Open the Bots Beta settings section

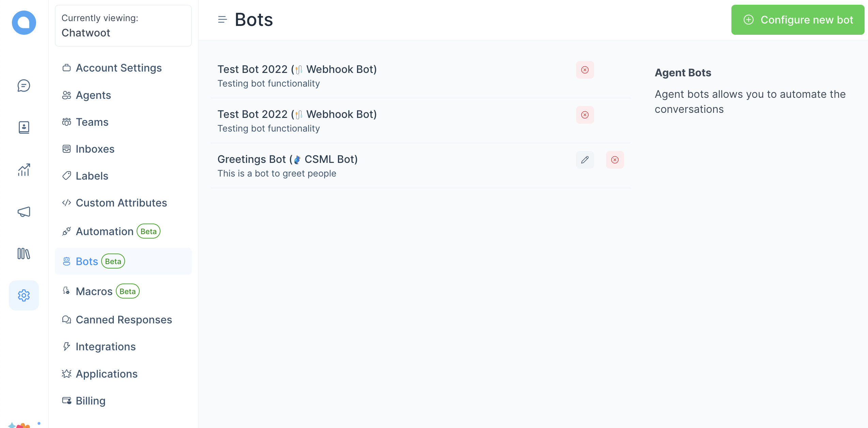point(87,261)
